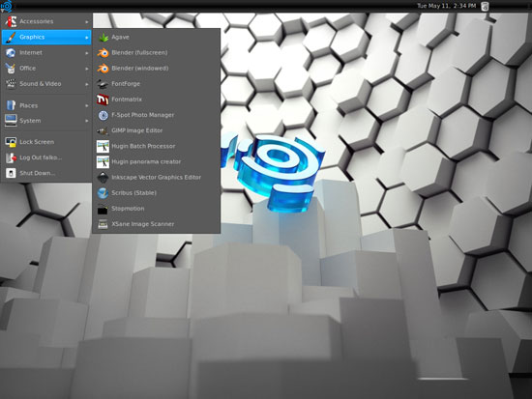Click the FontForge icon

coord(103,84)
